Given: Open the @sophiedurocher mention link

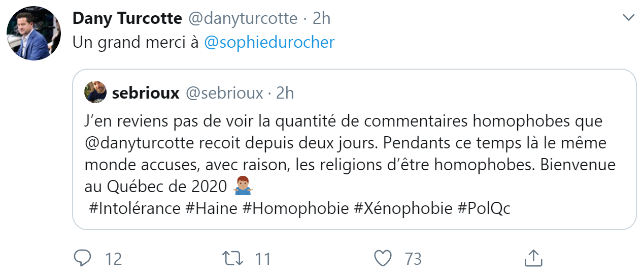Looking at the screenshot, I should pos(269,42).
